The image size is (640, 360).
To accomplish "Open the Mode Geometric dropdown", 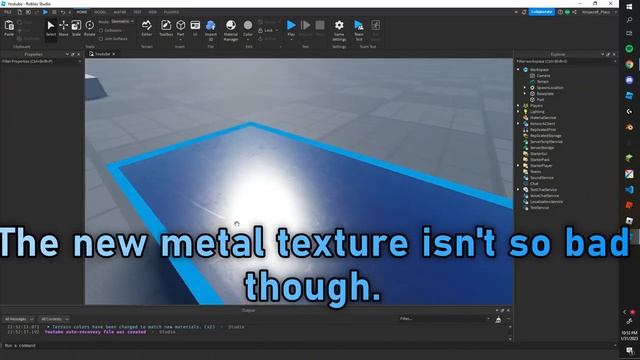I will [122, 22].
